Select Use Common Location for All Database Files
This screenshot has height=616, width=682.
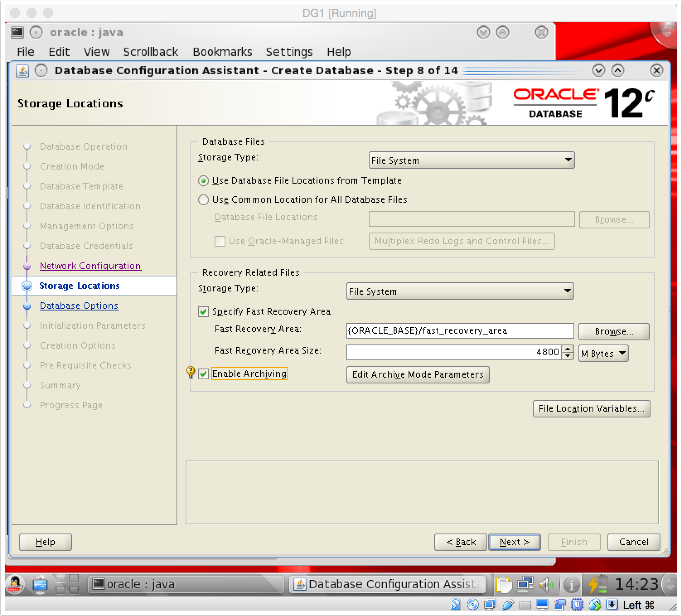coord(203,200)
